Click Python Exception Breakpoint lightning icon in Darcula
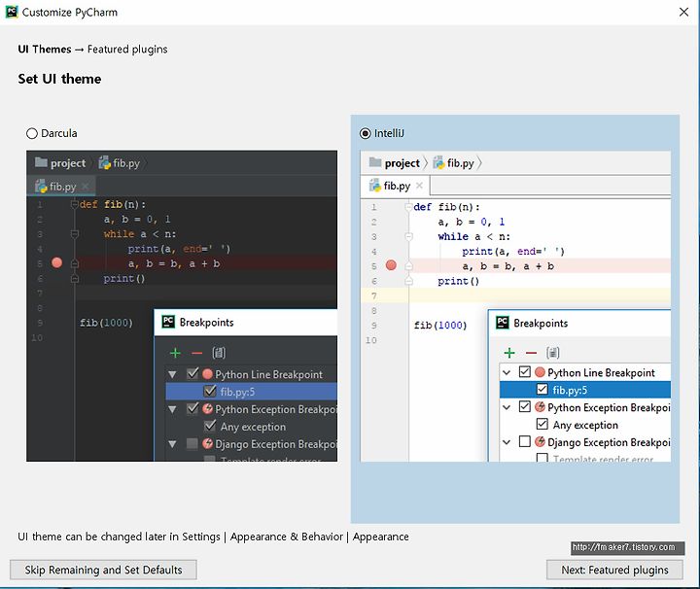The height and width of the screenshot is (589, 700). tap(207, 409)
